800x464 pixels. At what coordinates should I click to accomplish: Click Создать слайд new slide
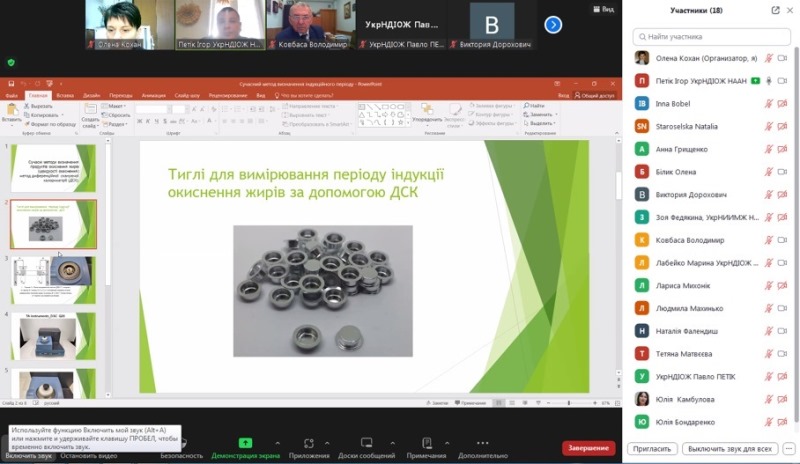(x=90, y=115)
